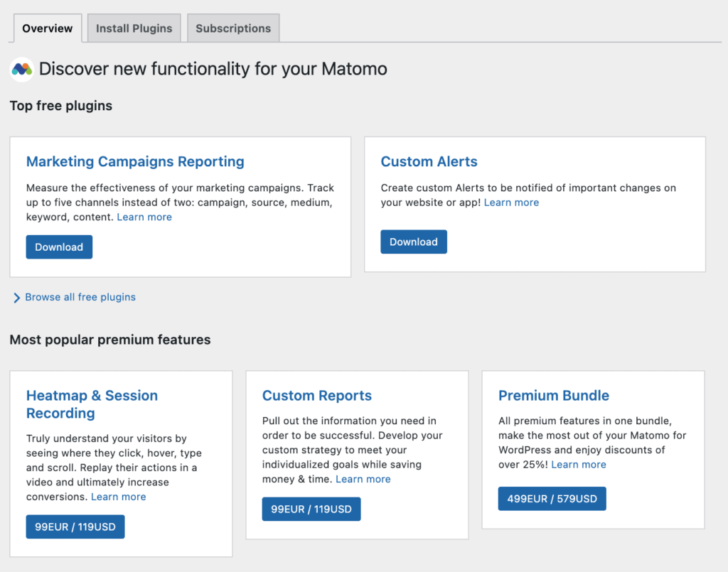
Task: Open the Install Plugins tab
Action: point(134,28)
